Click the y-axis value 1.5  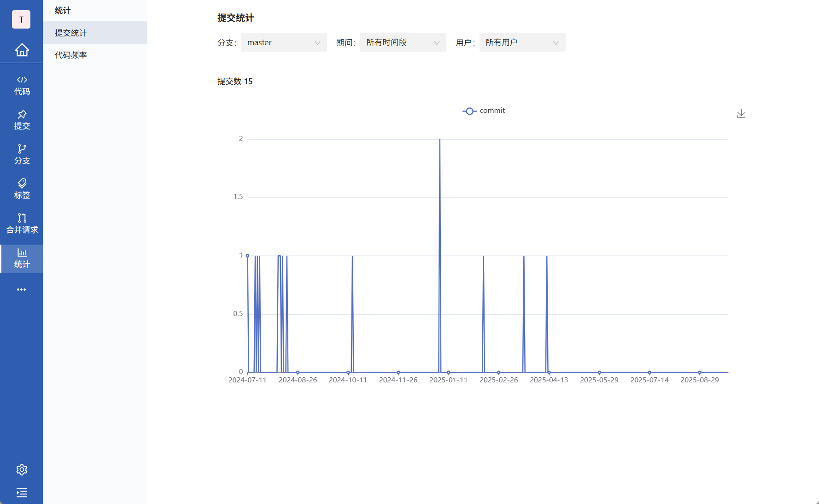click(238, 197)
